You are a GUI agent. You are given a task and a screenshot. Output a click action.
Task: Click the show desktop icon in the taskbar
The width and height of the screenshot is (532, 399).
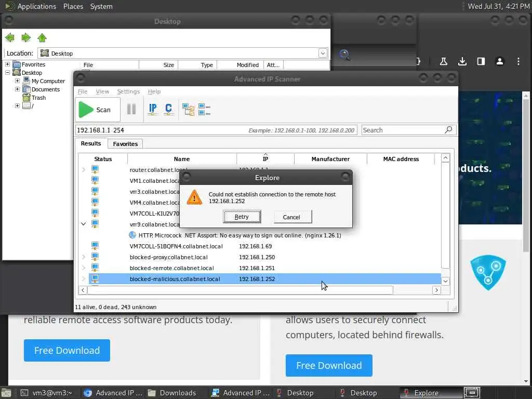pos(6,393)
